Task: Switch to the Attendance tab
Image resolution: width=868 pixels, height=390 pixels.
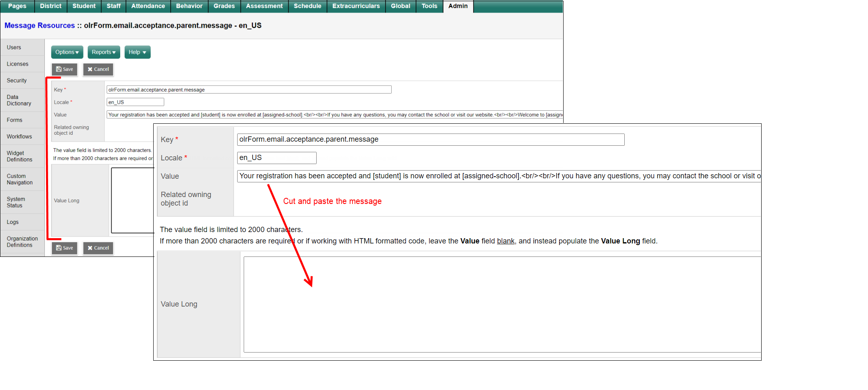Action: (148, 6)
